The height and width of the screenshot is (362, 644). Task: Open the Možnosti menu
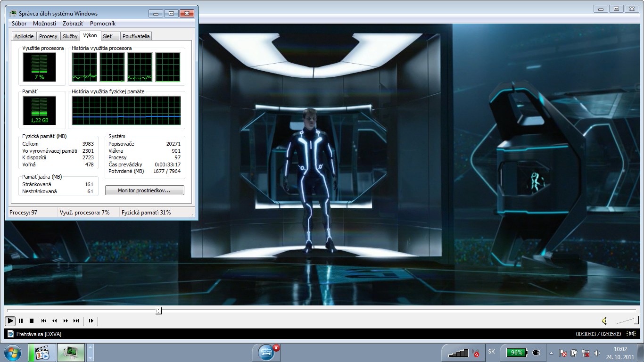click(44, 24)
